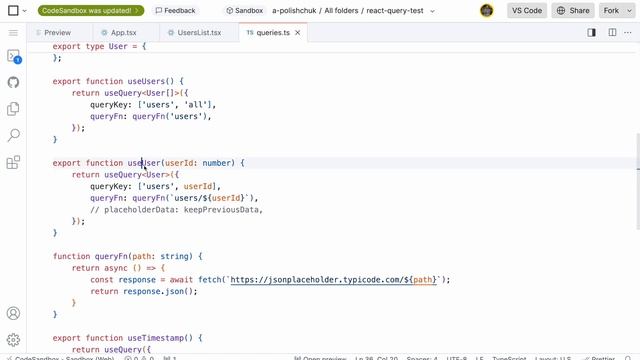Open the Accounts icon in sidebar
640x360 pixels.
(x=13, y=313)
